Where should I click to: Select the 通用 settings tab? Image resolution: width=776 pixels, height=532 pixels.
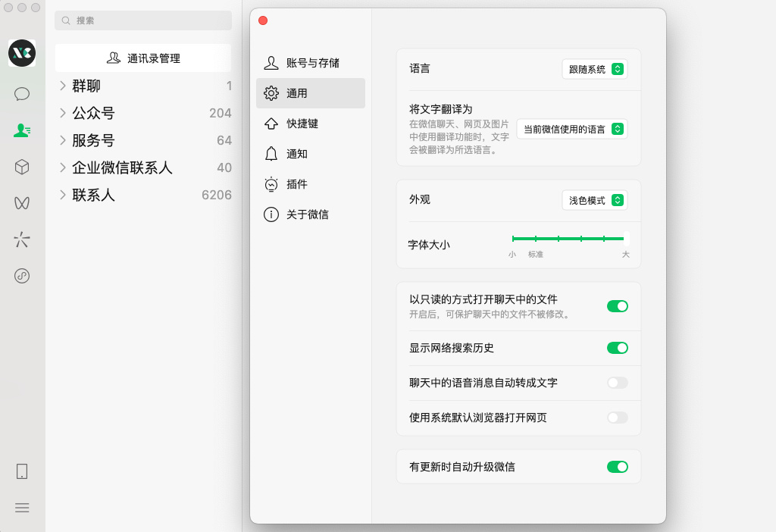[311, 93]
